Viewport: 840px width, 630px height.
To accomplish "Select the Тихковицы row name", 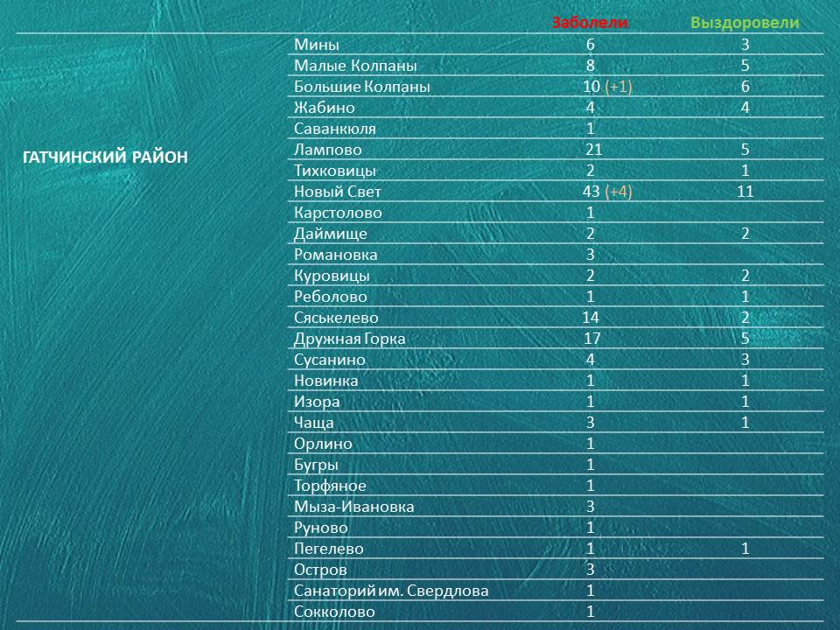I will click(335, 171).
